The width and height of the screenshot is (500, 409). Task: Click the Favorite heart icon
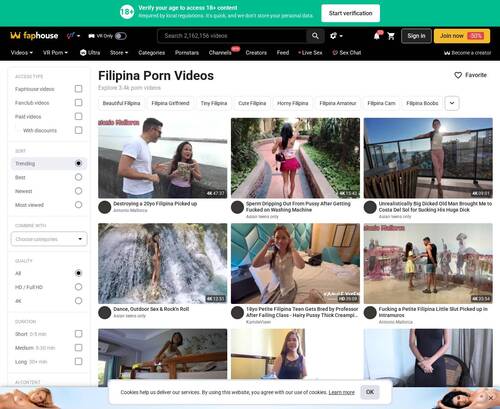point(458,75)
